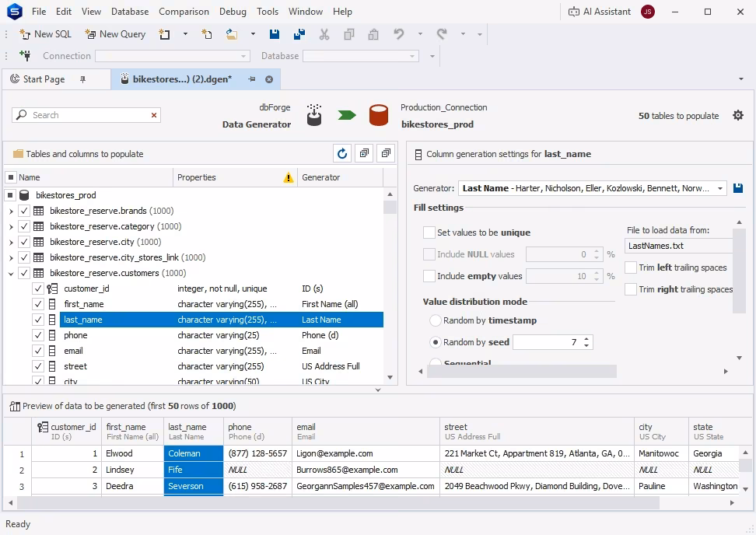756x535 pixels.
Task: Pin the bikestores dgen tab
Action: coord(252,79)
